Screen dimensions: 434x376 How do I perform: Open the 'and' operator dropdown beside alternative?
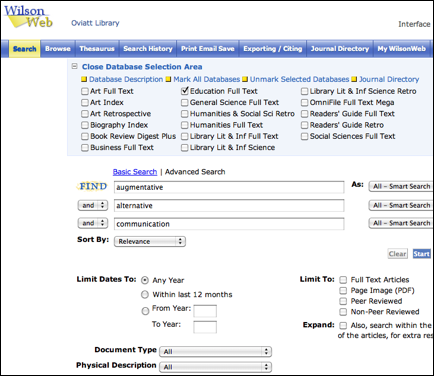point(93,205)
